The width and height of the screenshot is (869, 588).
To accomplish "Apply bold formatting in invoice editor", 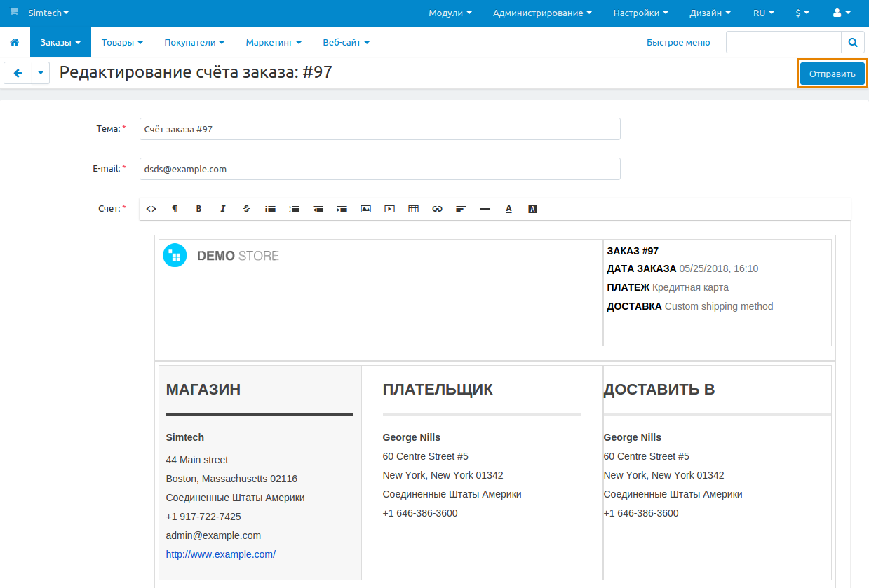I will (x=198, y=209).
